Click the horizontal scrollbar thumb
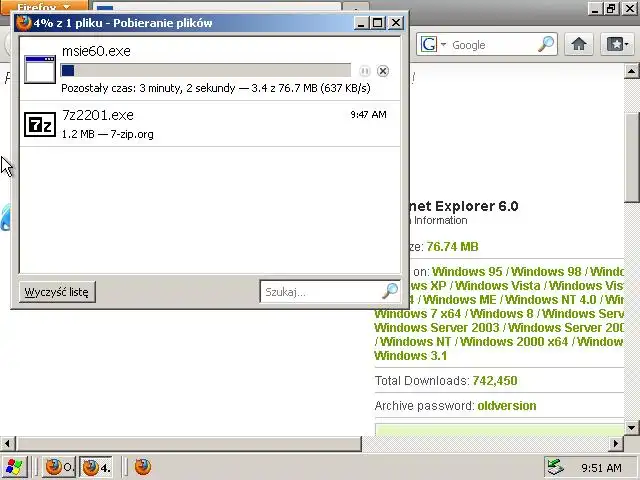640x480 pixels. (189, 443)
